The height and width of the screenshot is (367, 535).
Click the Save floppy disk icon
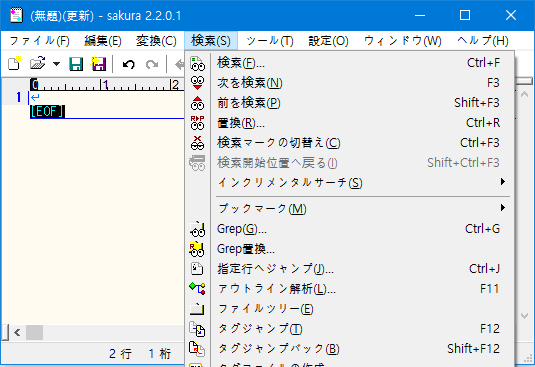(76, 64)
